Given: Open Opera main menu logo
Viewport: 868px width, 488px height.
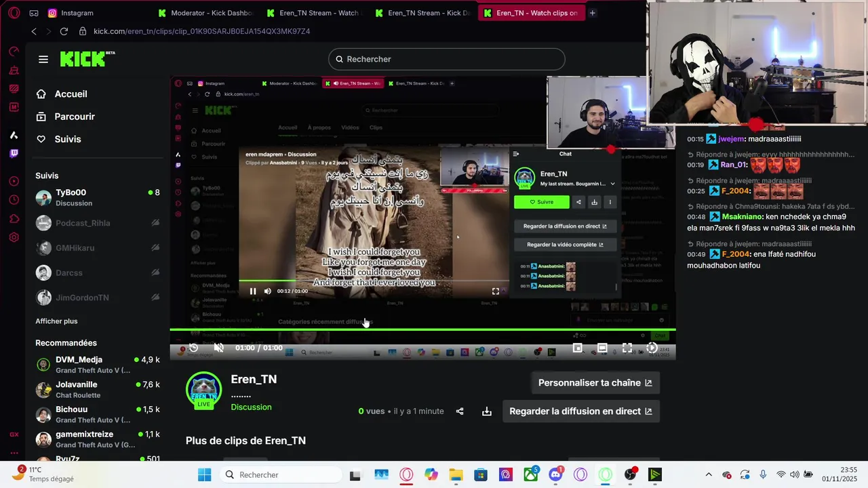Looking at the screenshot, I should pos(14,13).
